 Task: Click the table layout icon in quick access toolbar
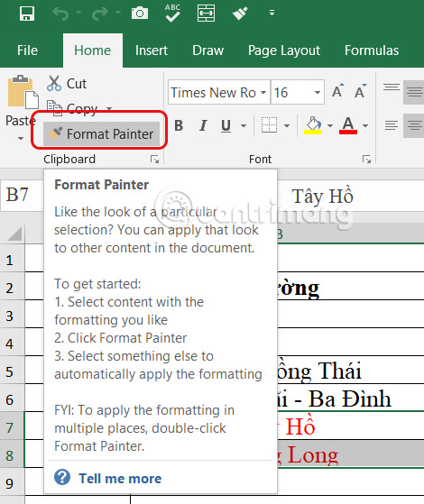click(x=207, y=13)
